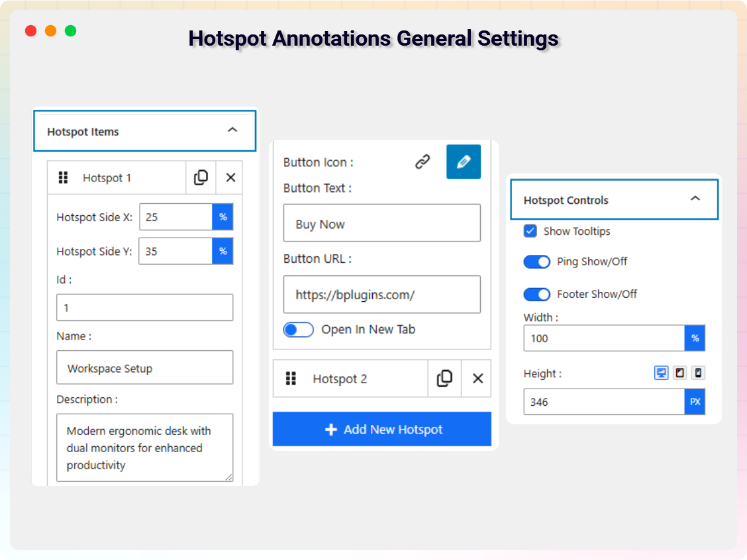The height and width of the screenshot is (560, 747).
Task: Select the Button URL field text
Action: pyautogui.click(x=381, y=294)
